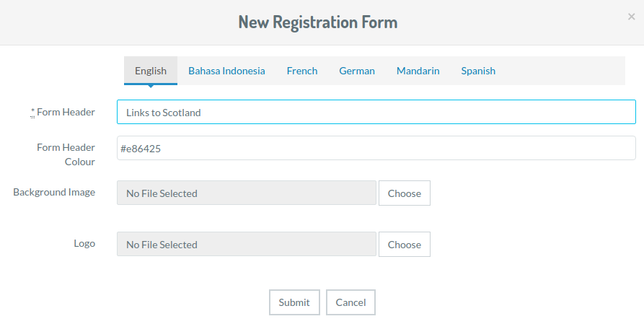Open the Mandarin language tab

418,71
